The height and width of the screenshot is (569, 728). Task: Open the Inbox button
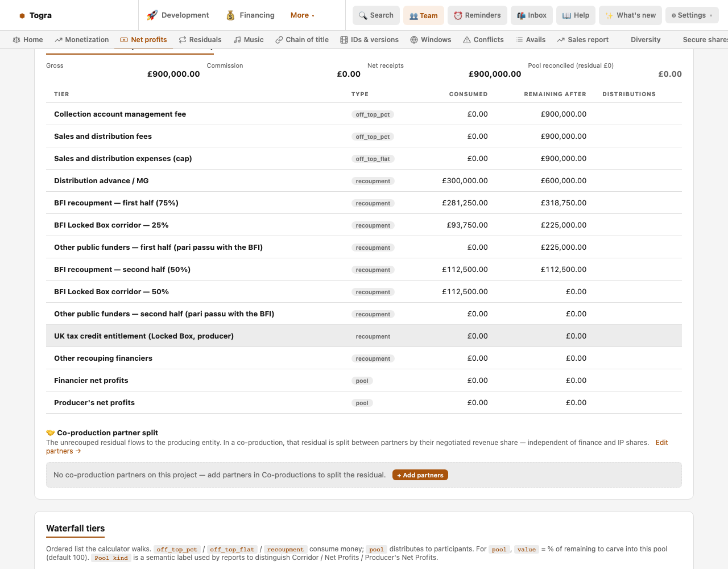532,15
